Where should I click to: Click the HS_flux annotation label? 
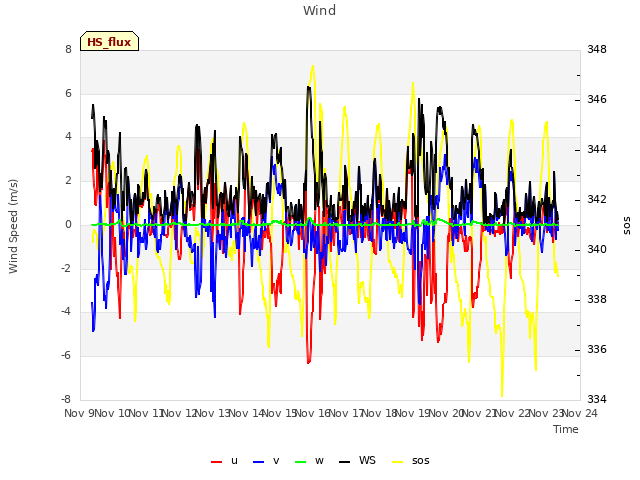tap(109, 41)
